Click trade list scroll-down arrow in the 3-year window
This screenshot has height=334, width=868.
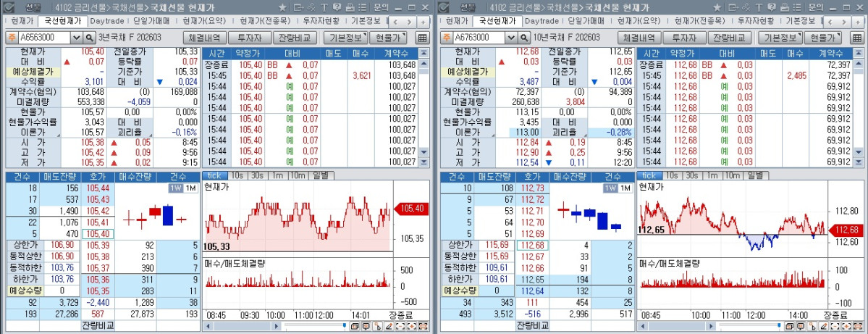(424, 151)
